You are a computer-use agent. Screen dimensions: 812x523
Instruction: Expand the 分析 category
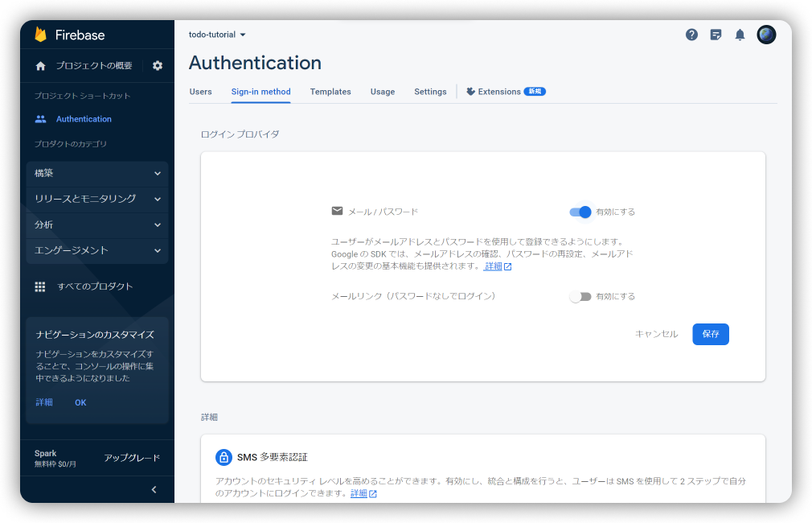pos(97,225)
